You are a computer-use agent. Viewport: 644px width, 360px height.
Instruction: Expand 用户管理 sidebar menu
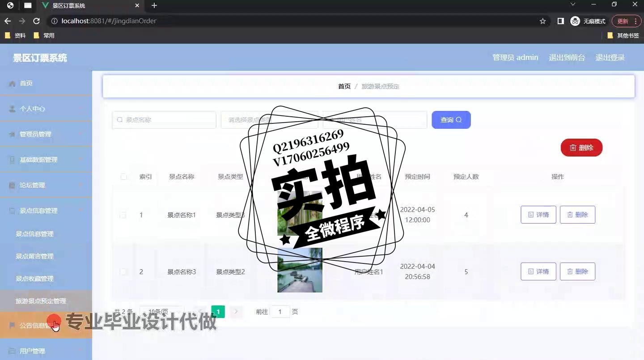pyautogui.click(x=46, y=351)
